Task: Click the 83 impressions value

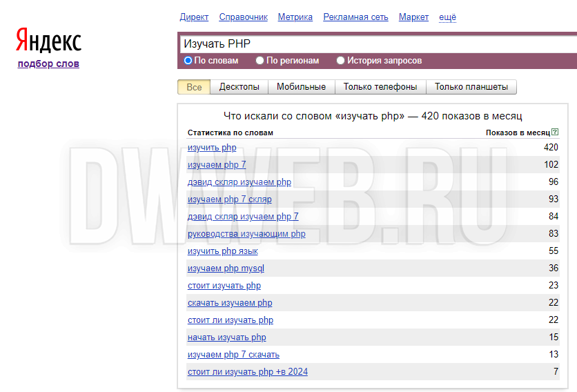Action: pyautogui.click(x=554, y=234)
